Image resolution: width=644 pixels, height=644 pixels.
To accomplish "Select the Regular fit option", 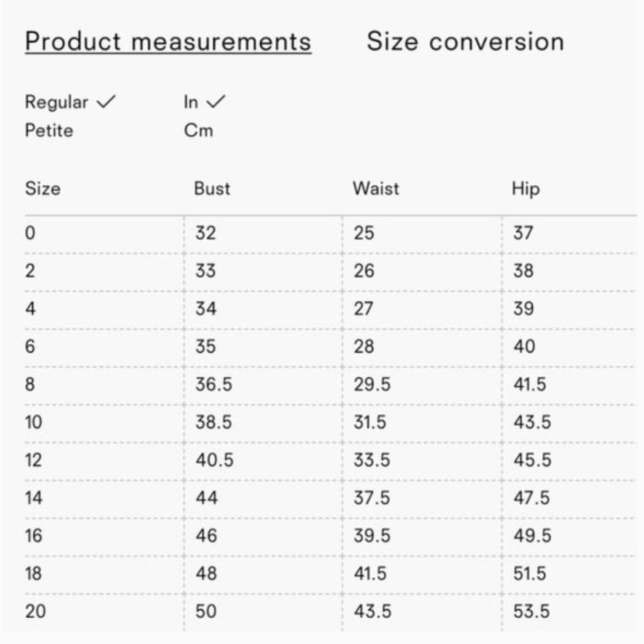I will tap(57, 102).
